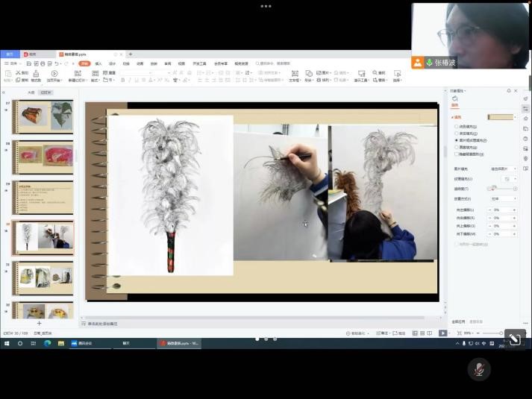Toggle the hide background graphics checkbox

click(x=457, y=154)
